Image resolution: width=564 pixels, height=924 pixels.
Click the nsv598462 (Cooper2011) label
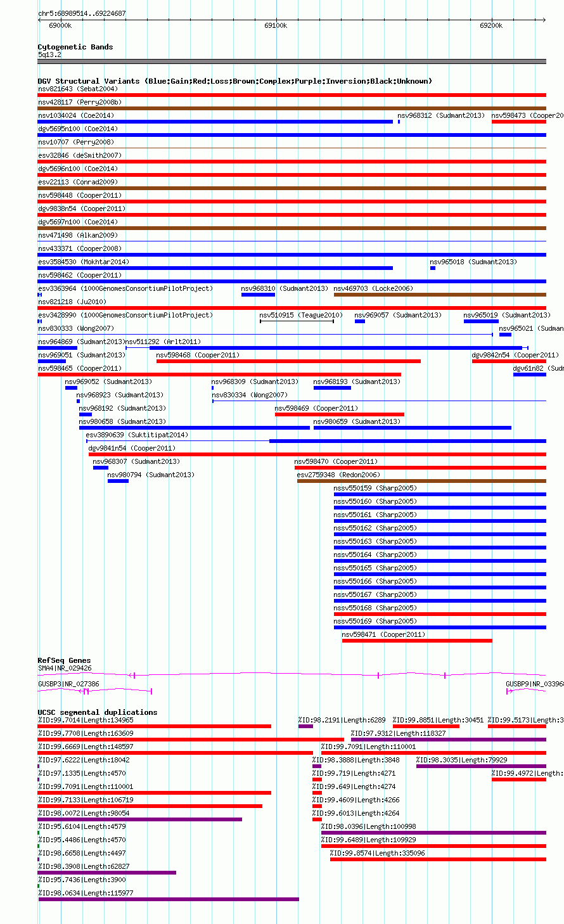click(x=80, y=275)
